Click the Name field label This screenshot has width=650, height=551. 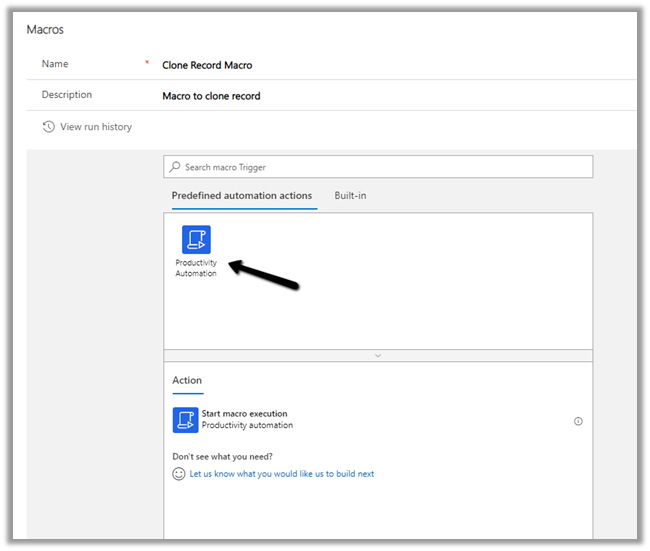(x=56, y=64)
